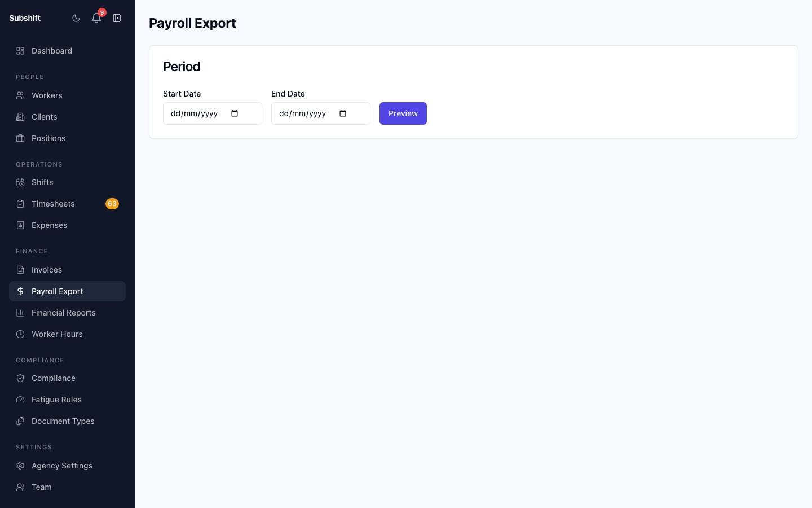Open Shifts menu item

coord(67,182)
